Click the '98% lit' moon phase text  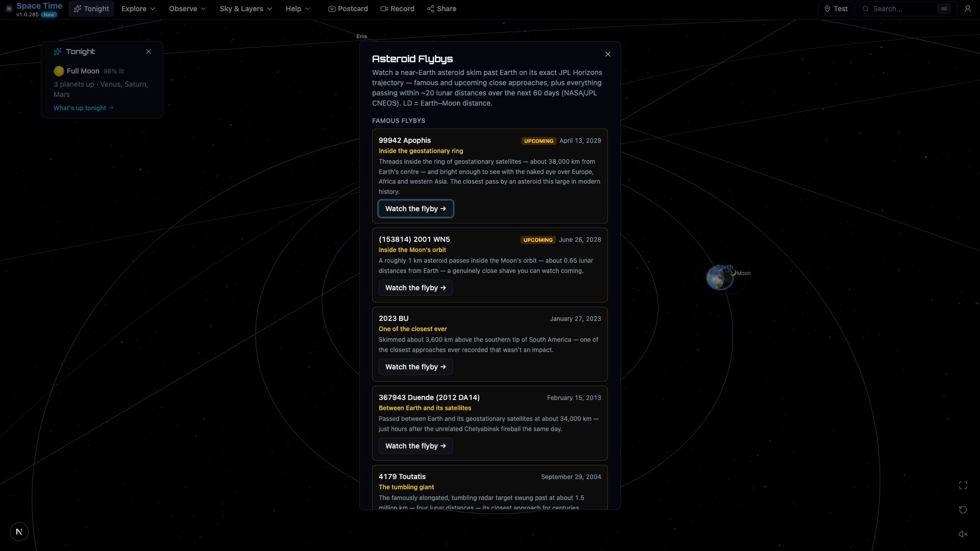pos(114,71)
